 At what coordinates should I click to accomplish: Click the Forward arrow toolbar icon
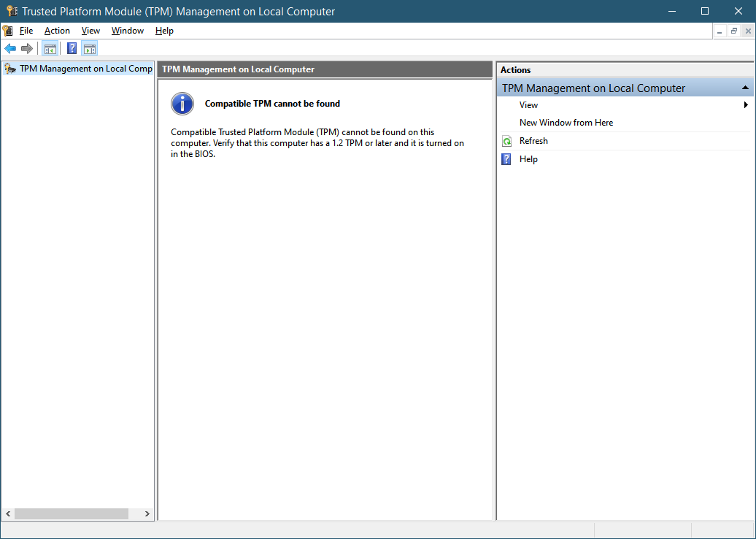[27, 48]
